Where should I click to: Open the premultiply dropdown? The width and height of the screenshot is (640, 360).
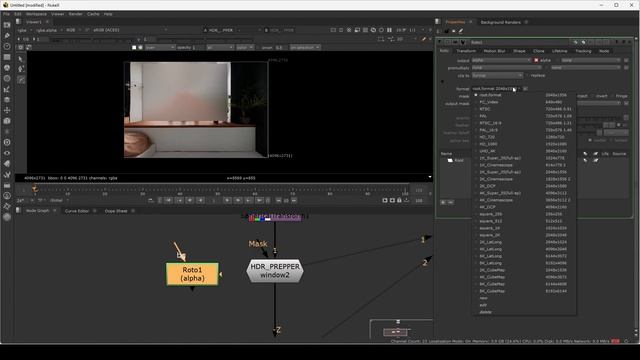click(507, 68)
